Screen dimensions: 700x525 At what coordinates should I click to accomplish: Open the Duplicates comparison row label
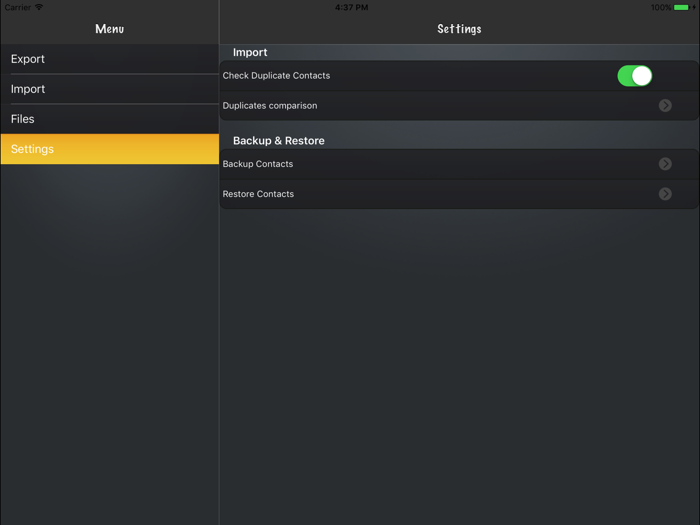270,106
